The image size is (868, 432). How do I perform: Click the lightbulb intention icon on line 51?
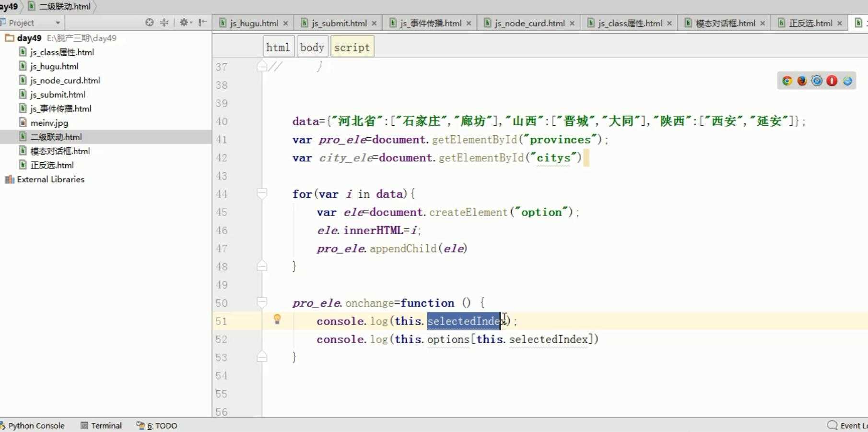click(277, 319)
